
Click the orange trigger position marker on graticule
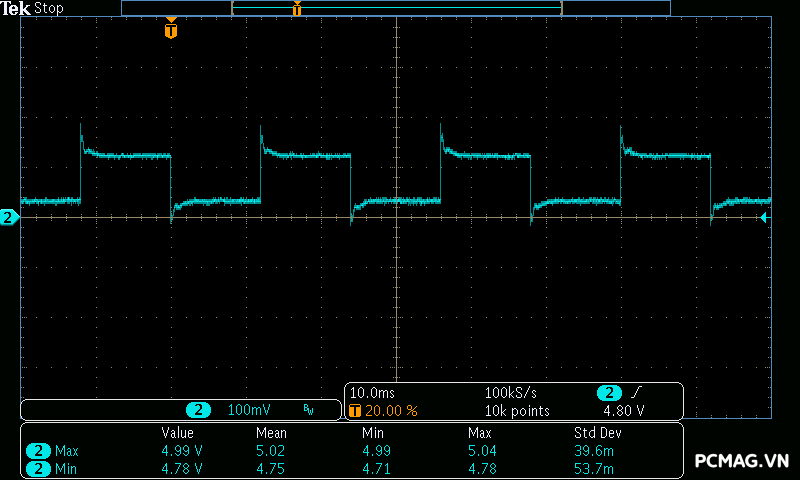171,29
